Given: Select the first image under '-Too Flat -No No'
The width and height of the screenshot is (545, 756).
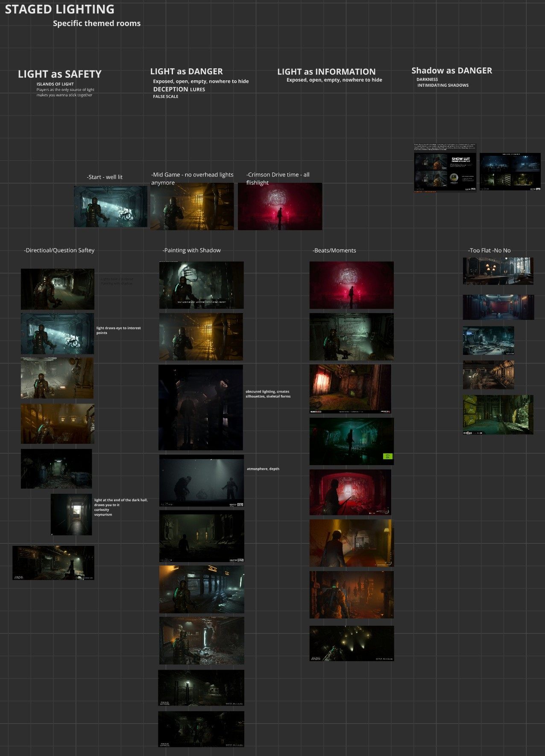Looking at the screenshot, I should coord(498,271).
